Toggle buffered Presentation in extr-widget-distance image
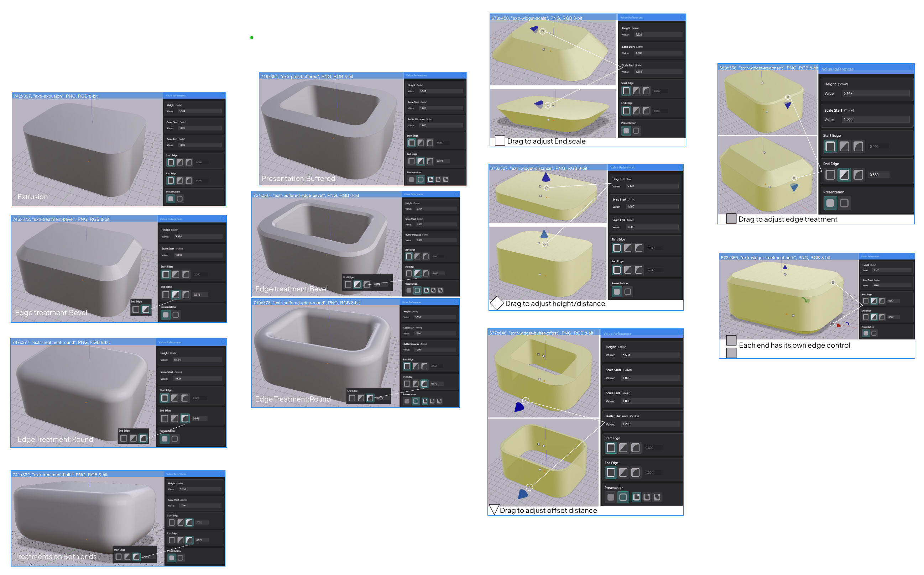The width and height of the screenshot is (924, 575). (628, 292)
